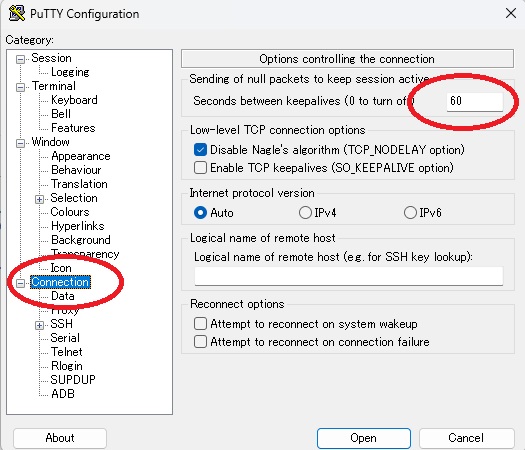
Task: Enable reconnect on system wakeup
Action: 200,324
